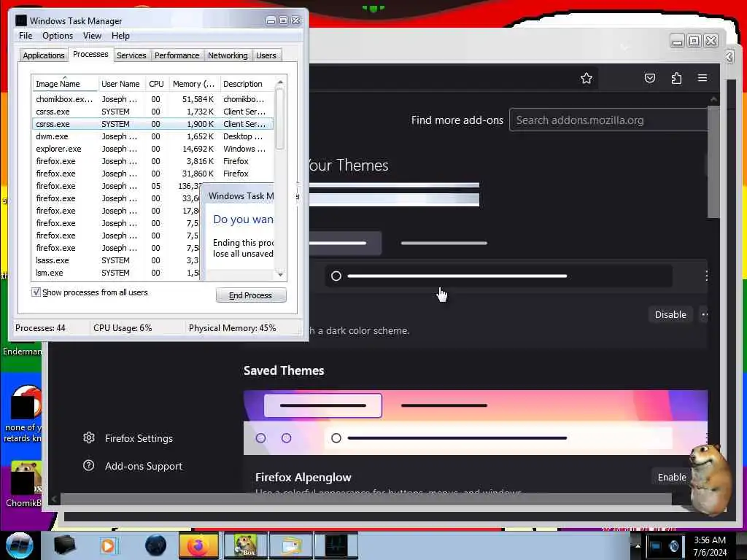Click the Add-ons Support question mark icon

point(88,465)
